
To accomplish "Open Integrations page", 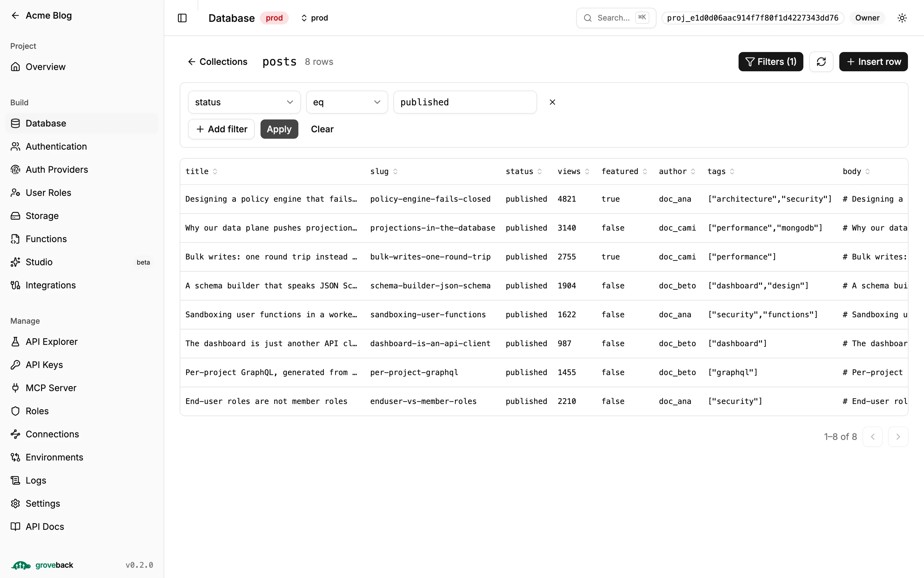I will (x=82, y=285).
